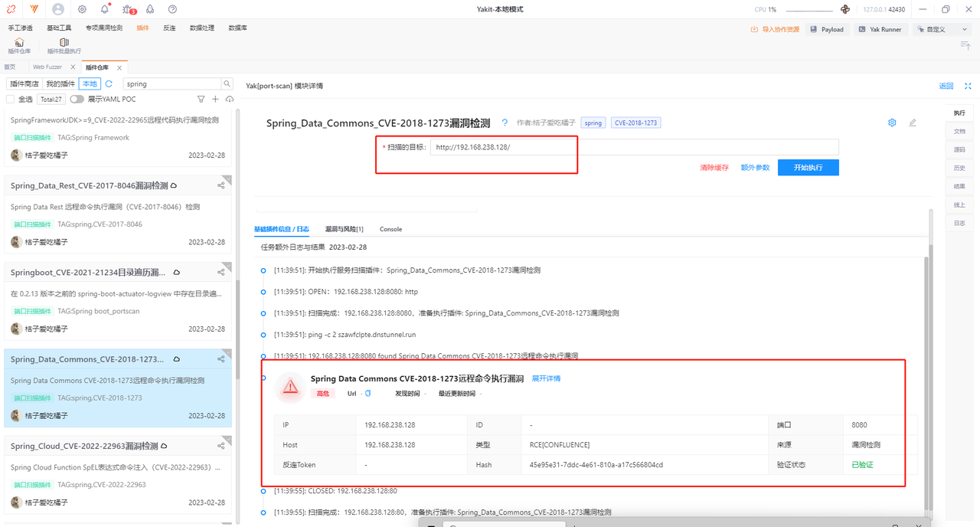Switch to the Console tab
Screen dimensions: 980x527
(390, 229)
